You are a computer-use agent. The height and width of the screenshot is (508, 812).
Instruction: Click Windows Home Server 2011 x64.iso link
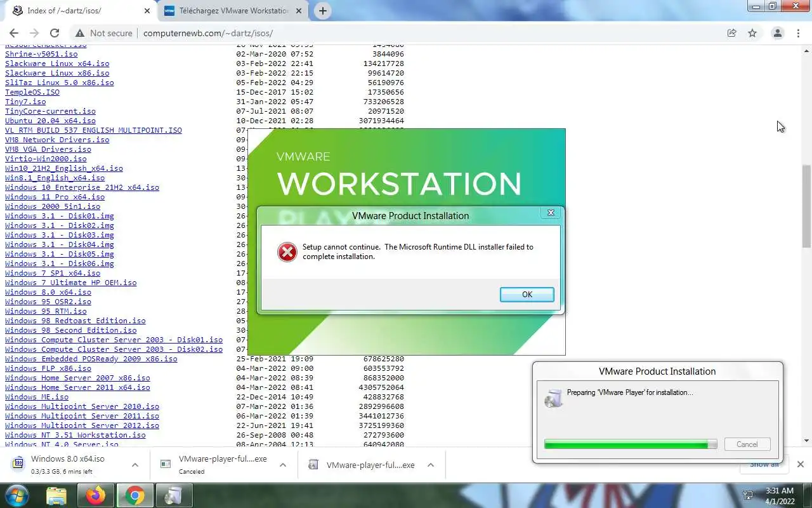(77, 387)
